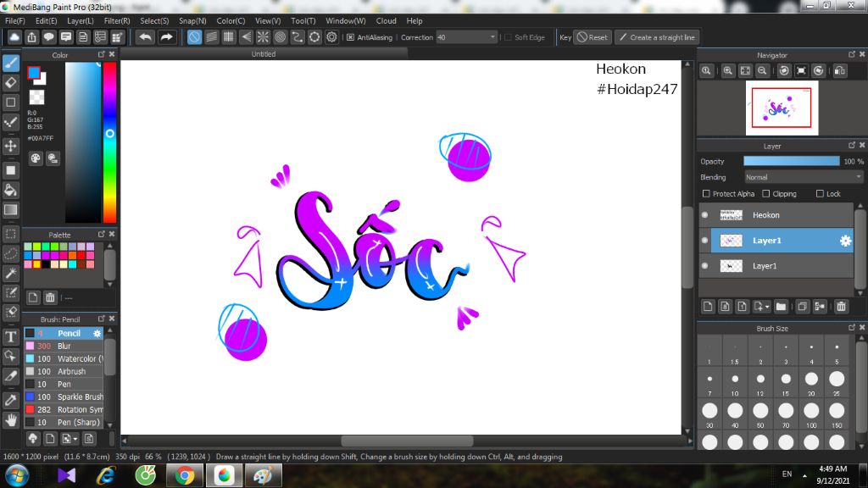Enable curve snap

pos(298,37)
